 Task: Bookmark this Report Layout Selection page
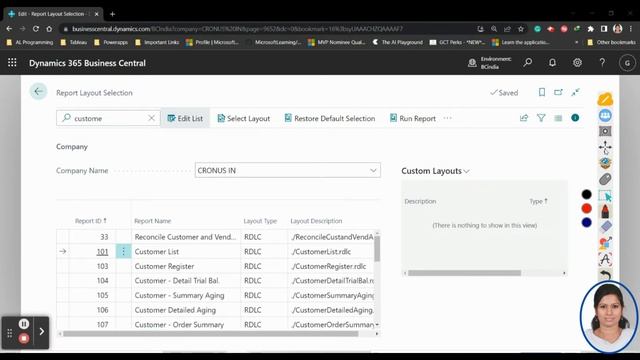point(542,92)
